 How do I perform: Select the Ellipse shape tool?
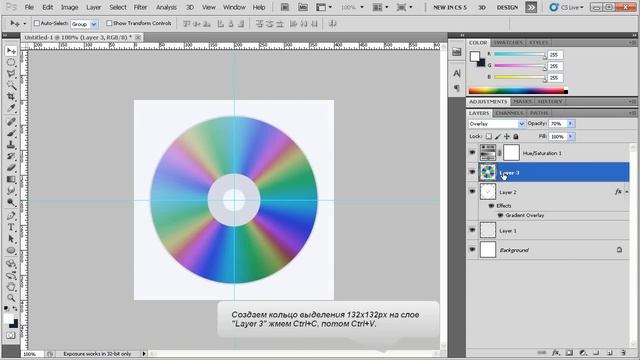click(11, 250)
